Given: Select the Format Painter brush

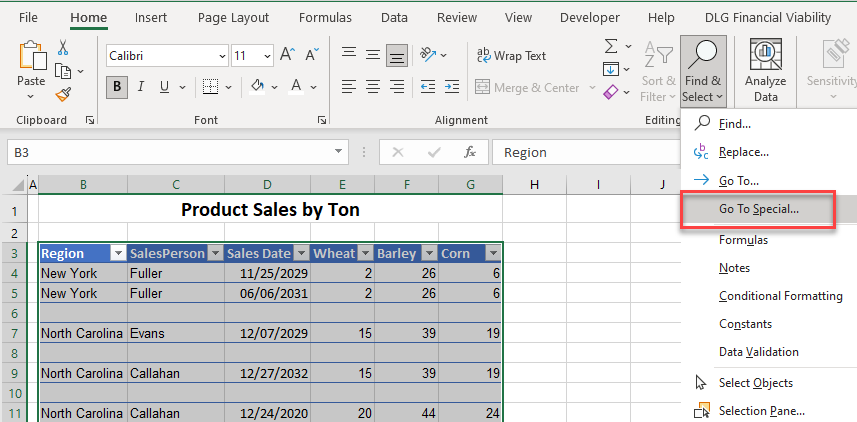Looking at the screenshot, I should [63, 94].
